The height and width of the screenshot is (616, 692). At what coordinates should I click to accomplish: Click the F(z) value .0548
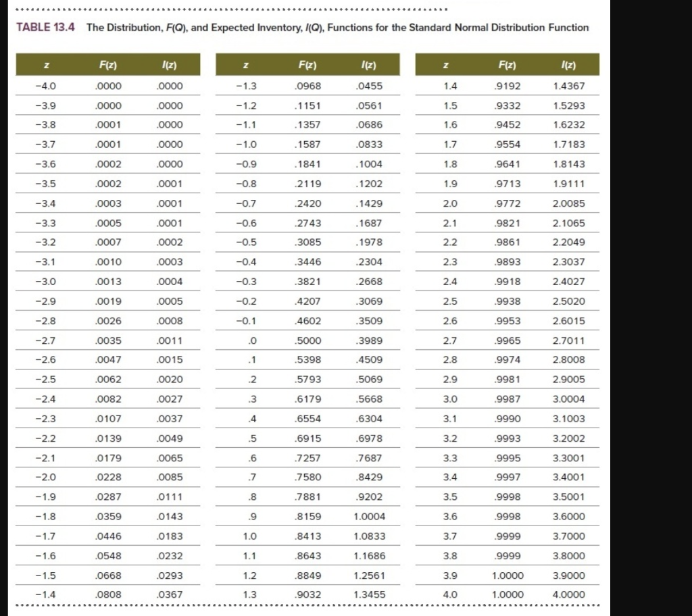pyautogui.click(x=108, y=556)
